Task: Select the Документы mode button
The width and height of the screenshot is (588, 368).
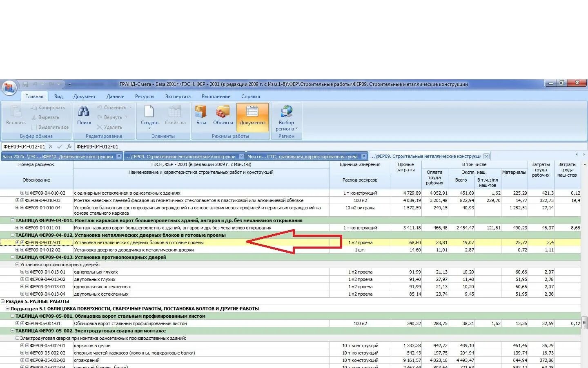Action: tap(252, 117)
